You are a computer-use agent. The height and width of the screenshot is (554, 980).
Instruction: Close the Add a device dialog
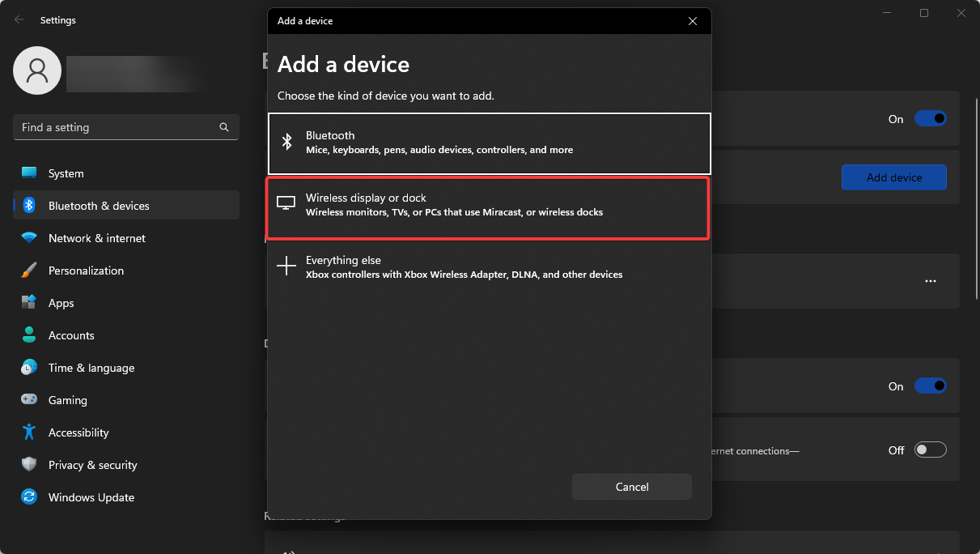click(x=693, y=21)
